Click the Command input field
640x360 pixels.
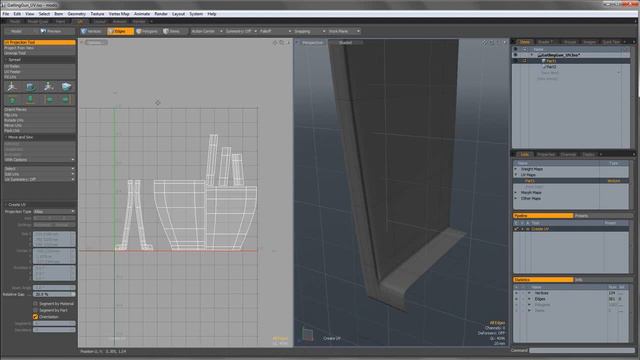pos(582,350)
